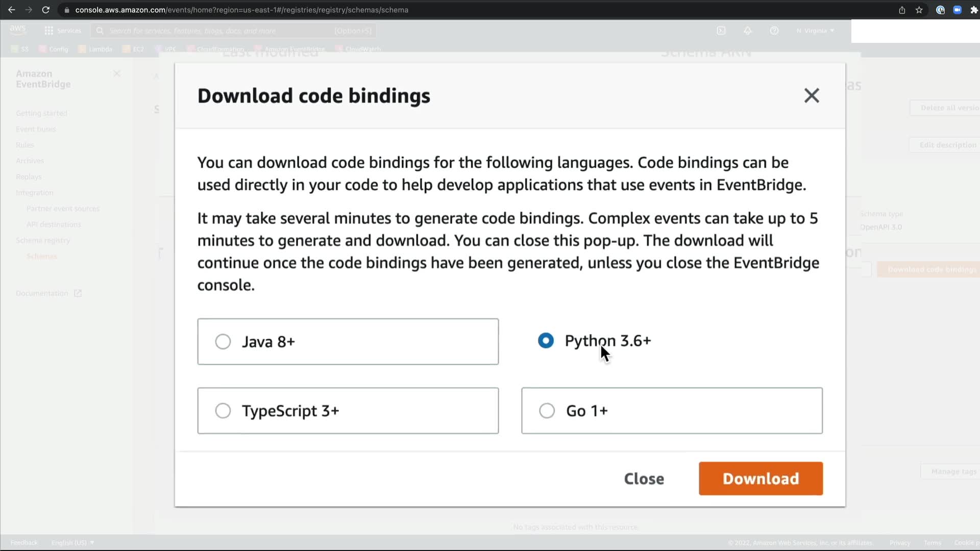This screenshot has width=980, height=551.
Task: Click the Zoom extension icon
Action: tap(957, 10)
